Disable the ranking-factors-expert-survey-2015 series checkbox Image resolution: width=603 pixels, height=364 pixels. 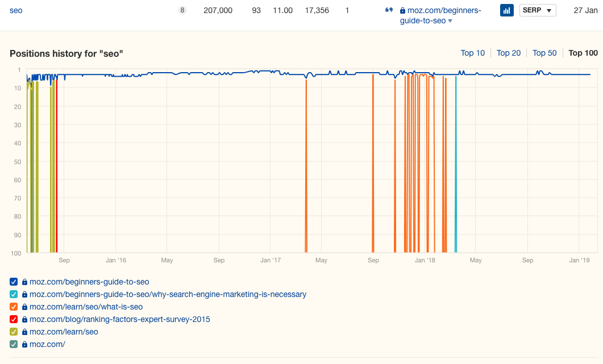click(x=14, y=319)
